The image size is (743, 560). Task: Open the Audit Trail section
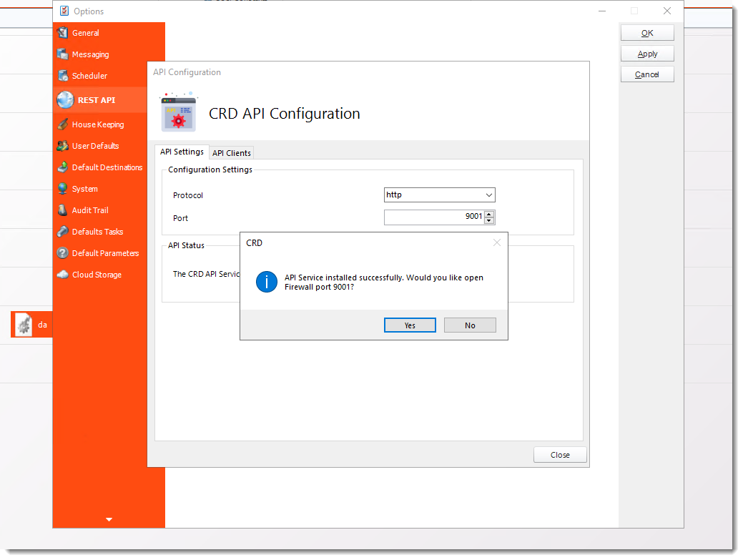click(x=88, y=210)
